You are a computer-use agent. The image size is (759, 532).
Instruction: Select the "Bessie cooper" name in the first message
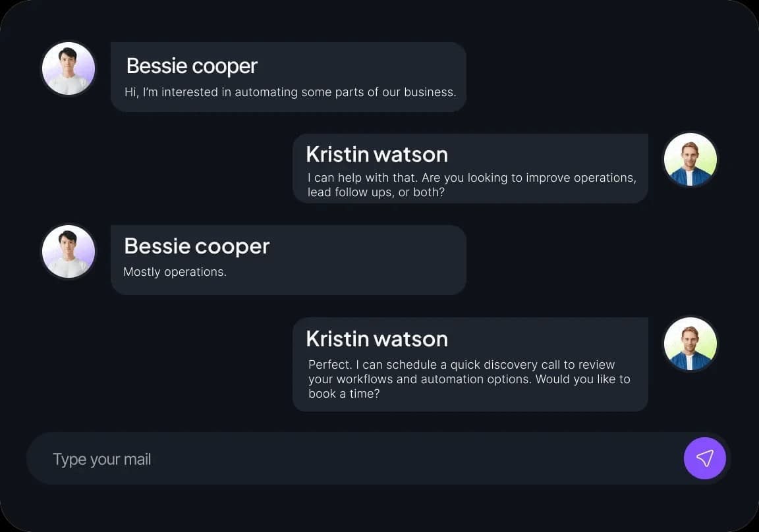[192, 66]
